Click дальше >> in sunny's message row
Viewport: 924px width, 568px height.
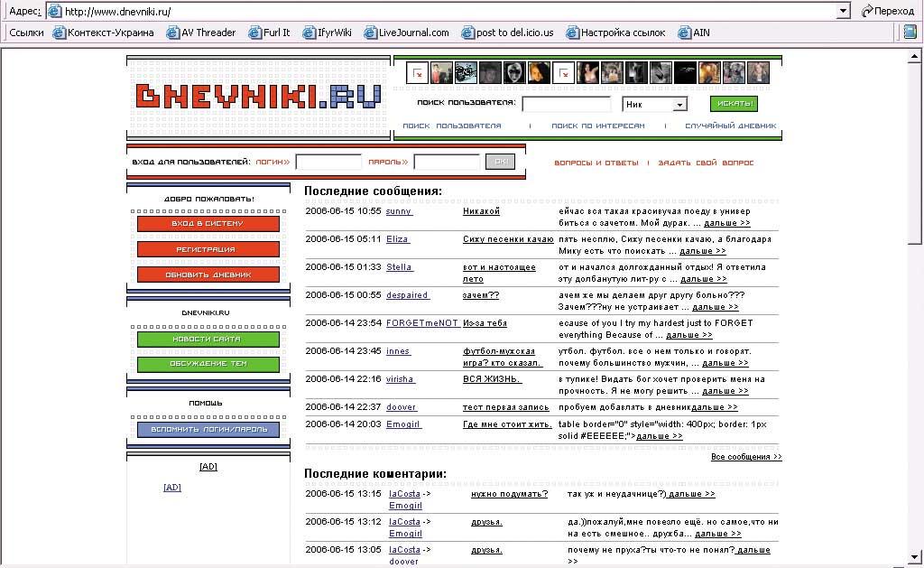coord(727,223)
